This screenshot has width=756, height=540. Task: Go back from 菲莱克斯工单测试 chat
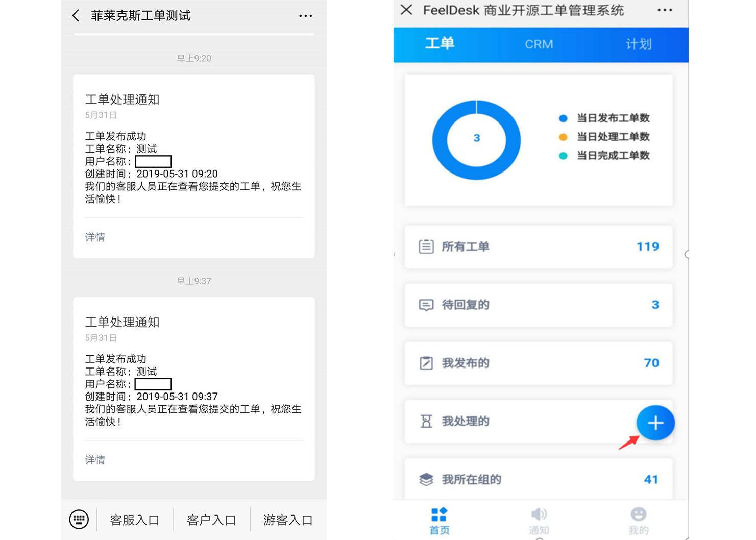click(76, 16)
